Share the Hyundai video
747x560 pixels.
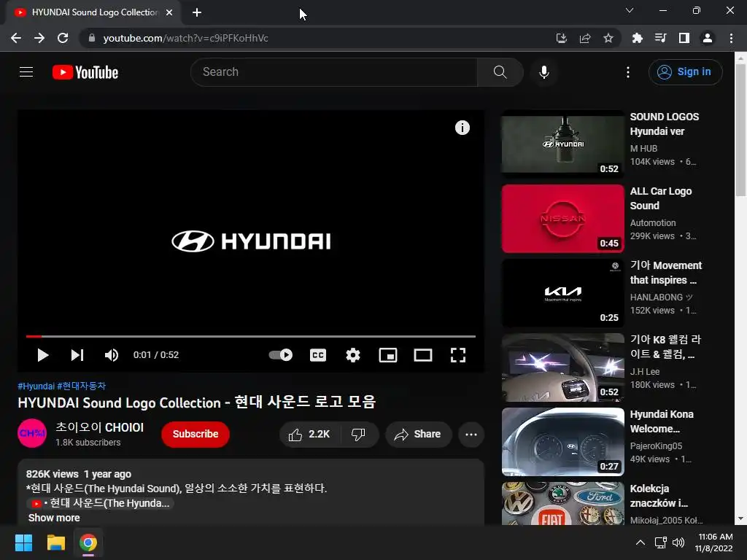418,435
